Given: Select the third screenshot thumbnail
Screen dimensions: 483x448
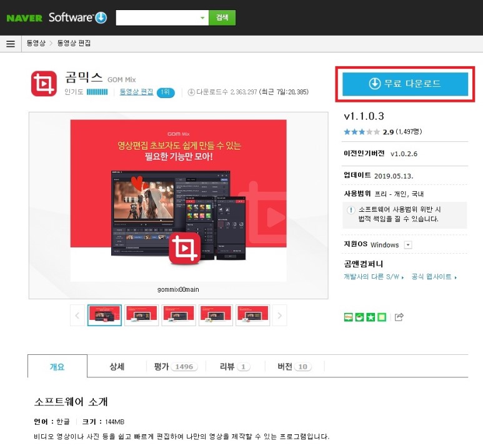Looking at the screenshot, I should (179, 315).
